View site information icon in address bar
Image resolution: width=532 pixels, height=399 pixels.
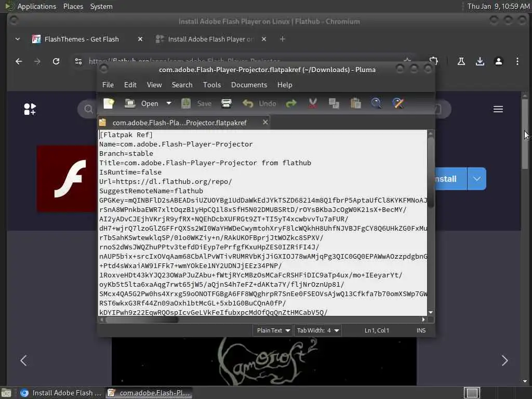(78, 61)
